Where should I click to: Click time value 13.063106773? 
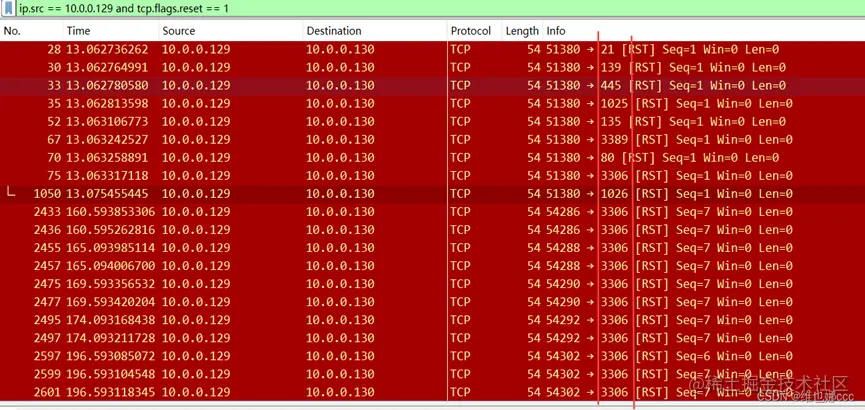(x=107, y=121)
